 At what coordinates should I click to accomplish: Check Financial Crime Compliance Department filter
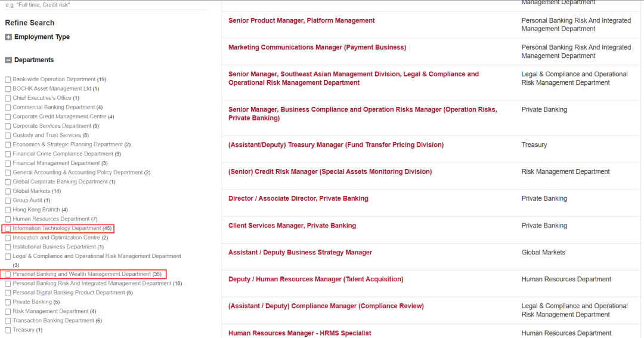tap(8, 154)
